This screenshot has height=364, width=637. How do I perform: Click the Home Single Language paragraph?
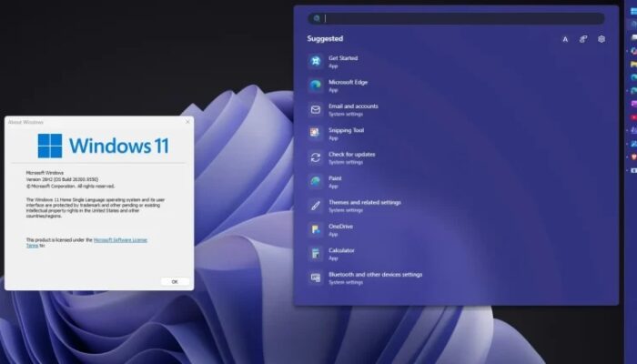96,207
